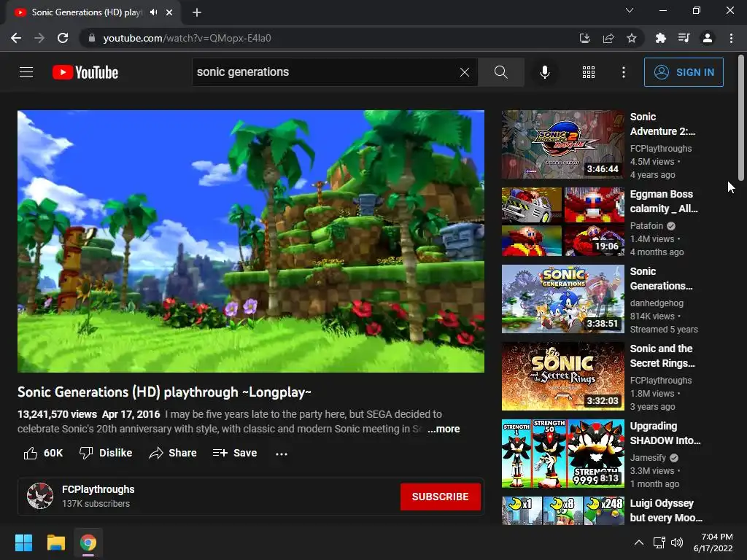Share the video via Share button
This screenshot has height=560, width=747.
(172, 453)
